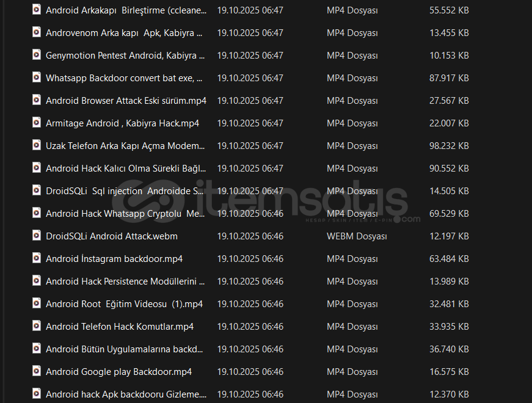The image size is (532, 403).
Task: Select file name Android Telefon Hack Komutlar.mp4
Action: pos(120,327)
